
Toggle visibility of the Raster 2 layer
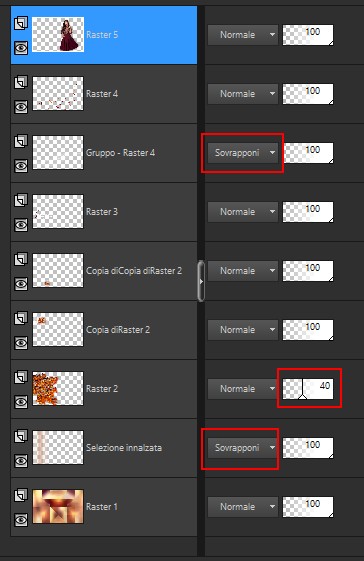(x=21, y=402)
